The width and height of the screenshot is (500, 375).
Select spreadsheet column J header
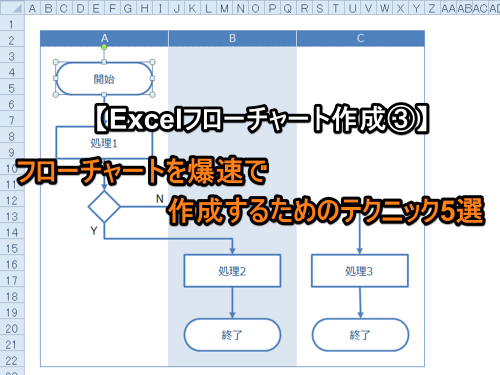click(176, 8)
